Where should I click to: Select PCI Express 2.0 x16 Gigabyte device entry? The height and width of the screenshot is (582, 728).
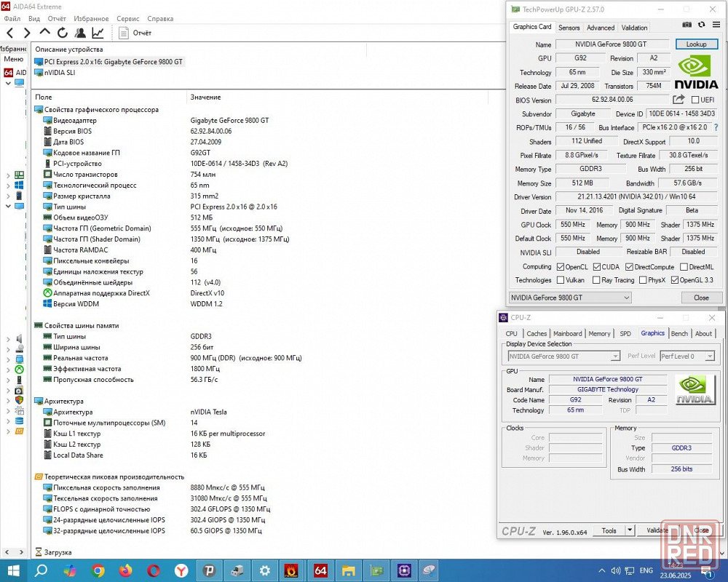point(108,62)
